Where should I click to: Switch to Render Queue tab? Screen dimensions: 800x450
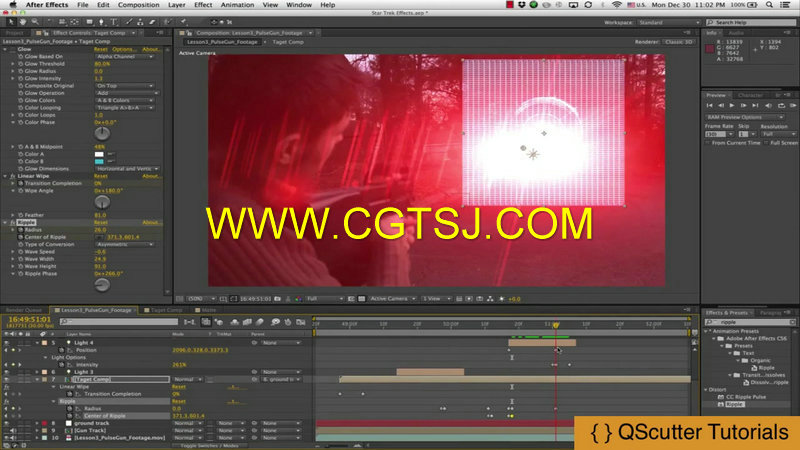click(23, 310)
